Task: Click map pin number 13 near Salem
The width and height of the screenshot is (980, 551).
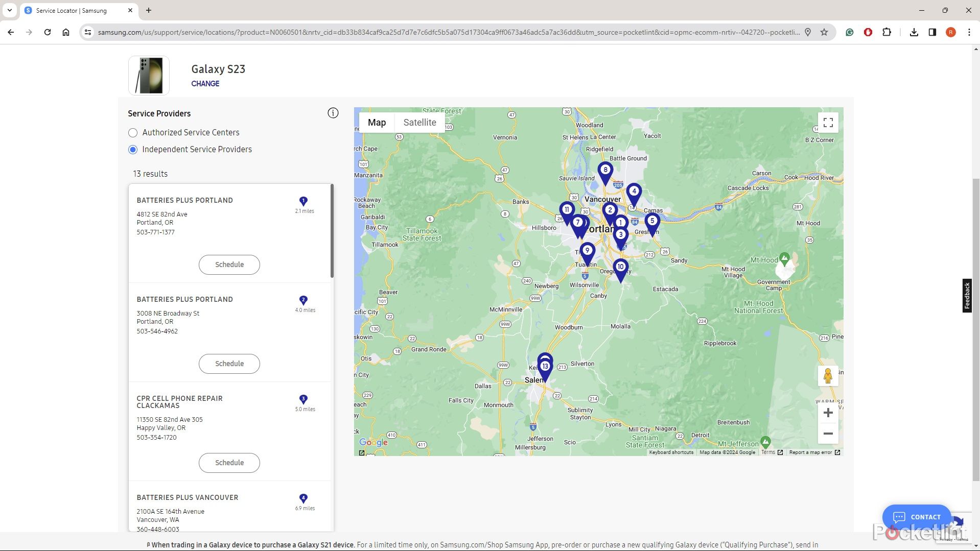Action: coord(545,369)
